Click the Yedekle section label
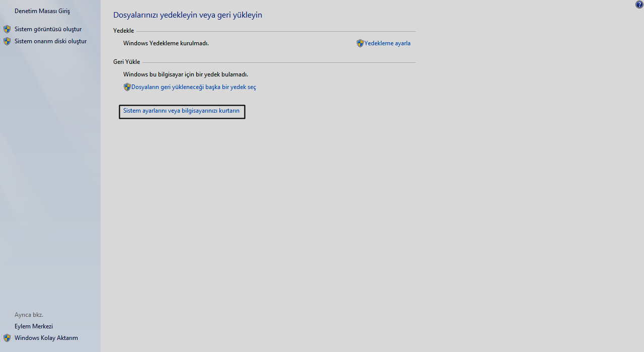The image size is (644, 352). 124,31
